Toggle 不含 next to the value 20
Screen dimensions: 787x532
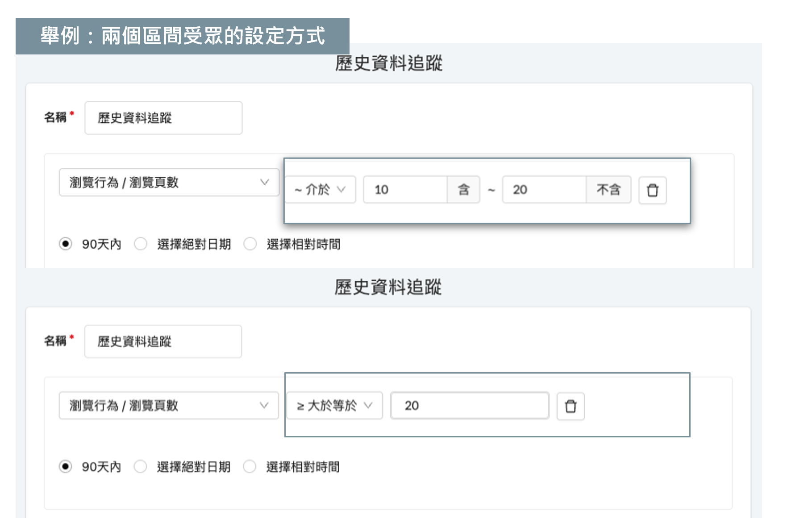[x=609, y=190]
